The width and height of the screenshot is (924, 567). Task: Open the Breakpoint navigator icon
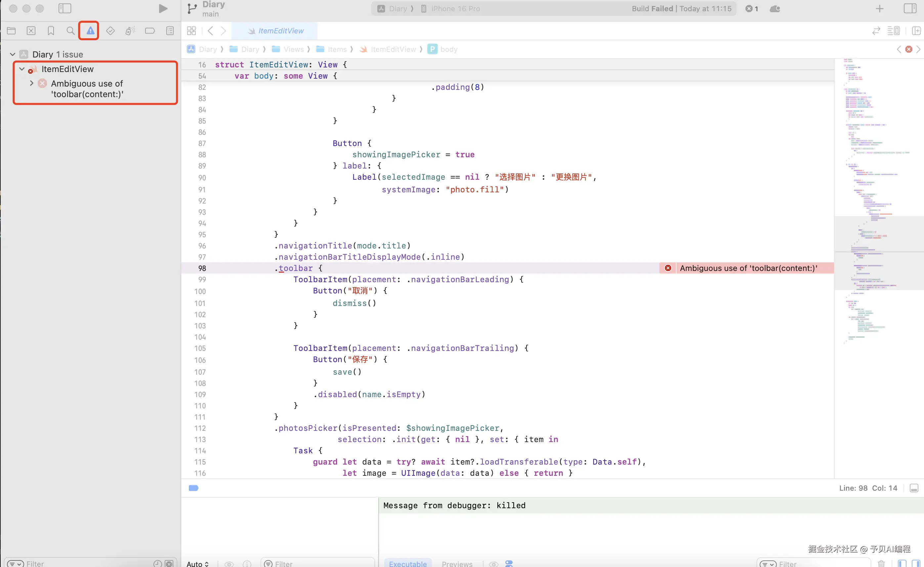click(150, 31)
